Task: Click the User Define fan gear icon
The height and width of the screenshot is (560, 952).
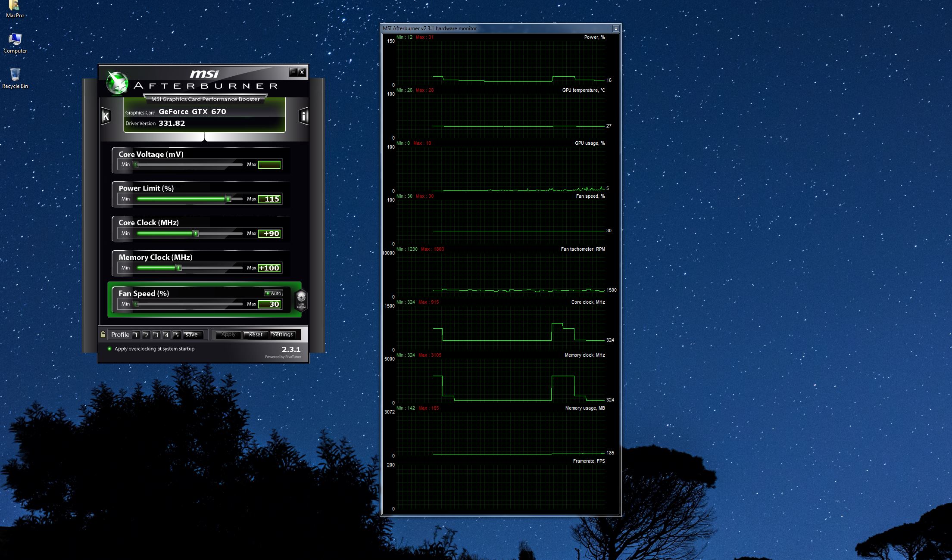Action: (301, 299)
